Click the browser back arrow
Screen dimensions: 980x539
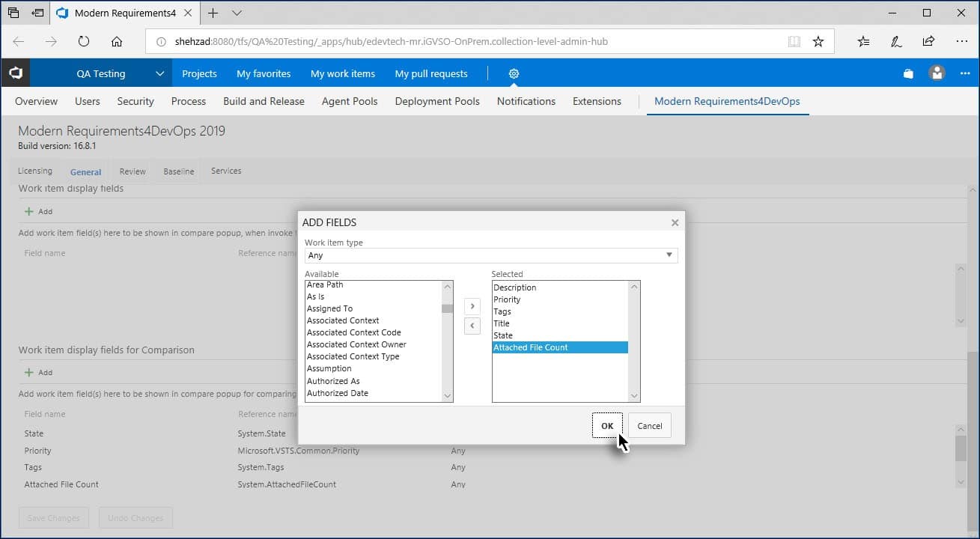pos(19,41)
